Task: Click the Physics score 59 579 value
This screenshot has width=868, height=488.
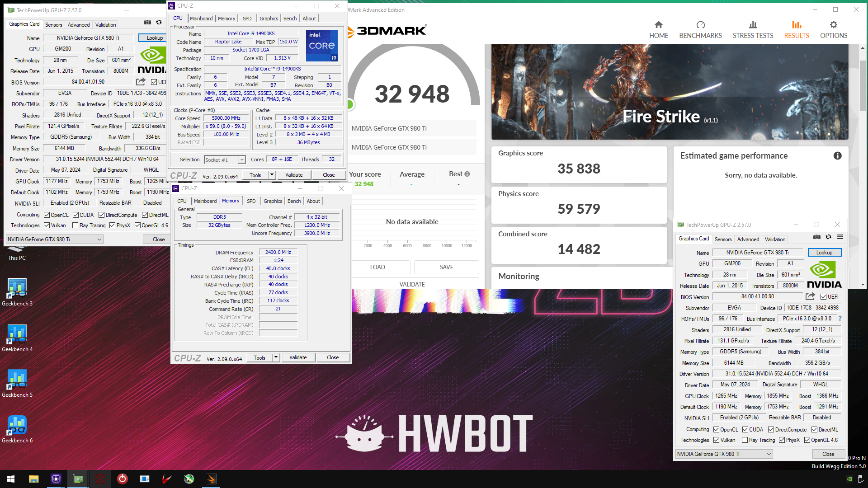Action: point(579,209)
